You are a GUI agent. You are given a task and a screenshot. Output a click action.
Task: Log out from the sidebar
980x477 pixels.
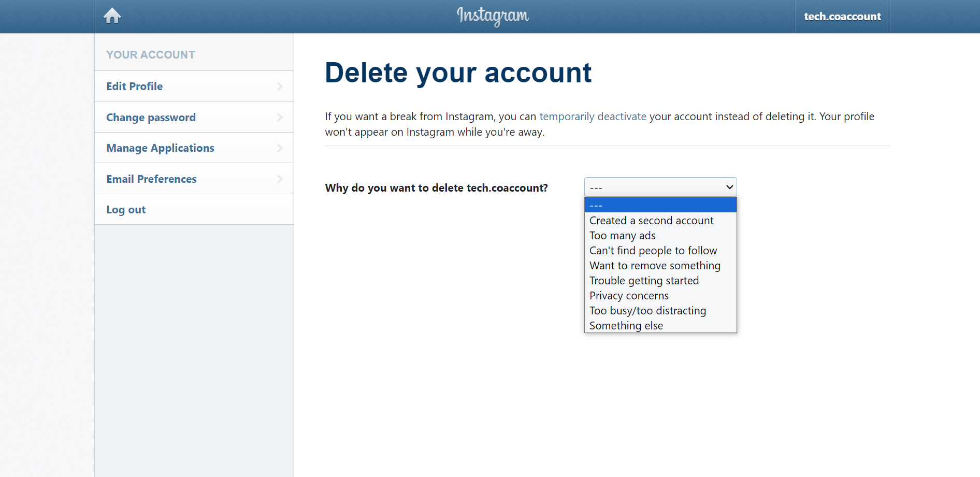point(194,210)
